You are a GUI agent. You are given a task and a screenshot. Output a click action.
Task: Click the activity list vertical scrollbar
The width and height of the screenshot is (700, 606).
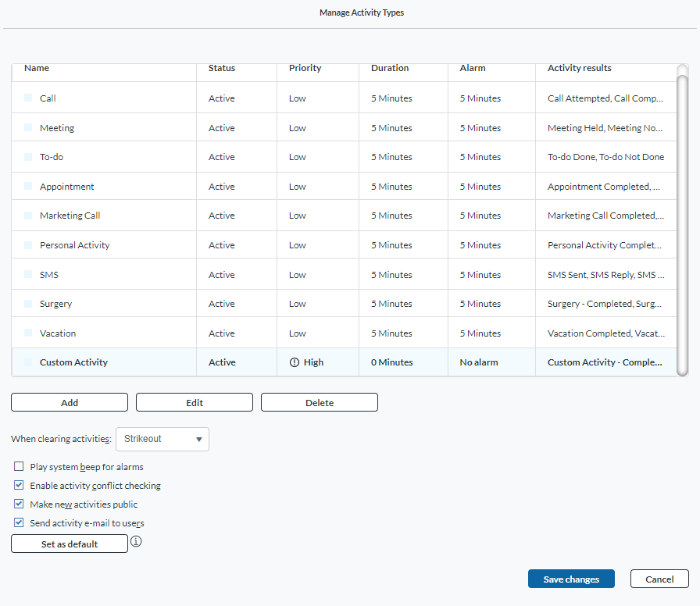click(x=682, y=226)
